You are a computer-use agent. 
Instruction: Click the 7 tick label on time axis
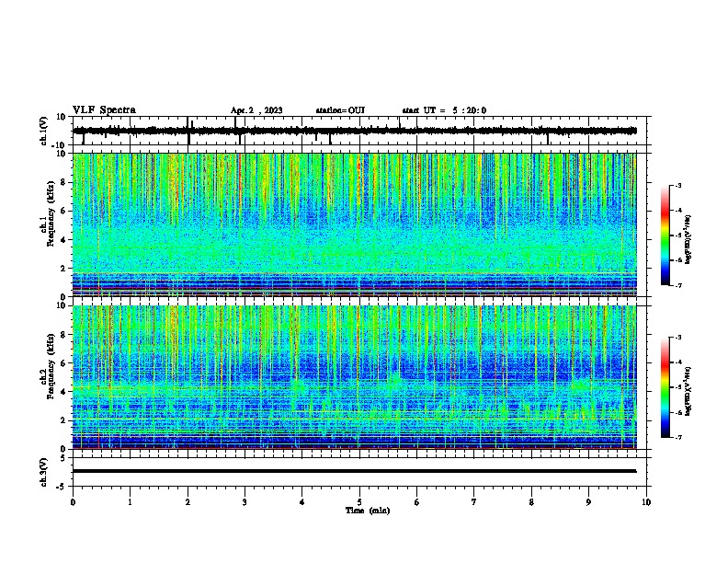coord(474,502)
